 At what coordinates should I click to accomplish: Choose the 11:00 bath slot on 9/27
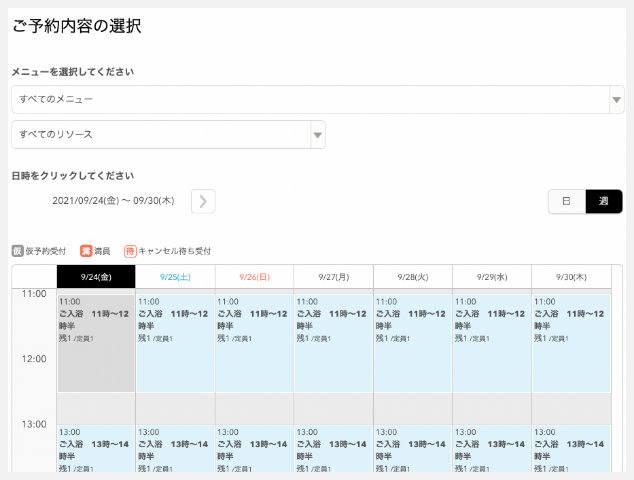(x=334, y=343)
